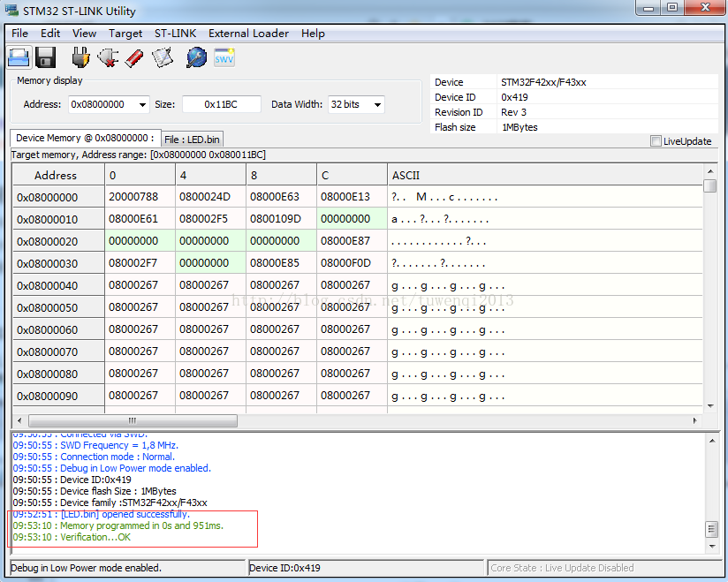
Task: Save with the floppy disk icon
Action: (x=46, y=58)
